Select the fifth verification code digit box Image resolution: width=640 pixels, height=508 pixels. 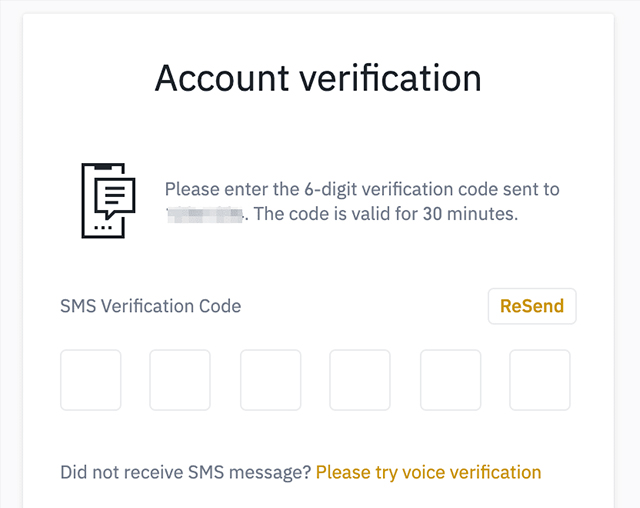[451, 380]
